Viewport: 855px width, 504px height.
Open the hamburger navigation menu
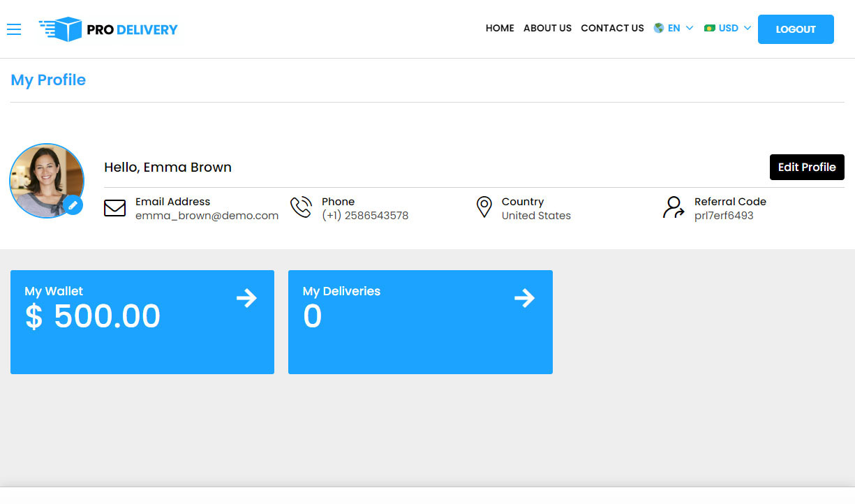14,29
